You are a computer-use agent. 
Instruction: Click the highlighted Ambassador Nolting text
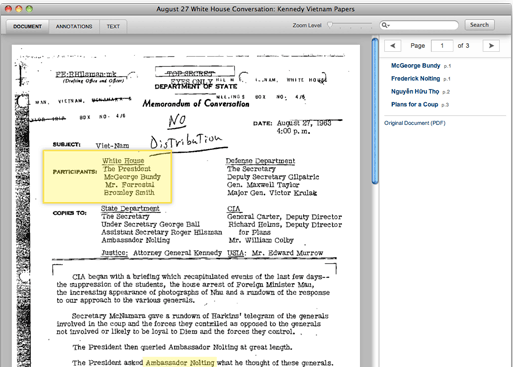click(180, 363)
